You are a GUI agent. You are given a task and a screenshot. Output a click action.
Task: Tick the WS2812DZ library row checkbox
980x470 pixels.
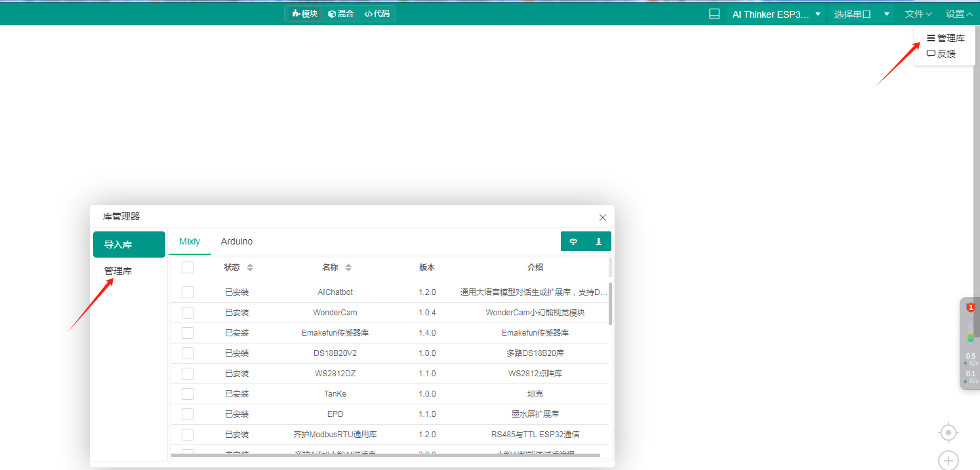(x=188, y=373)
